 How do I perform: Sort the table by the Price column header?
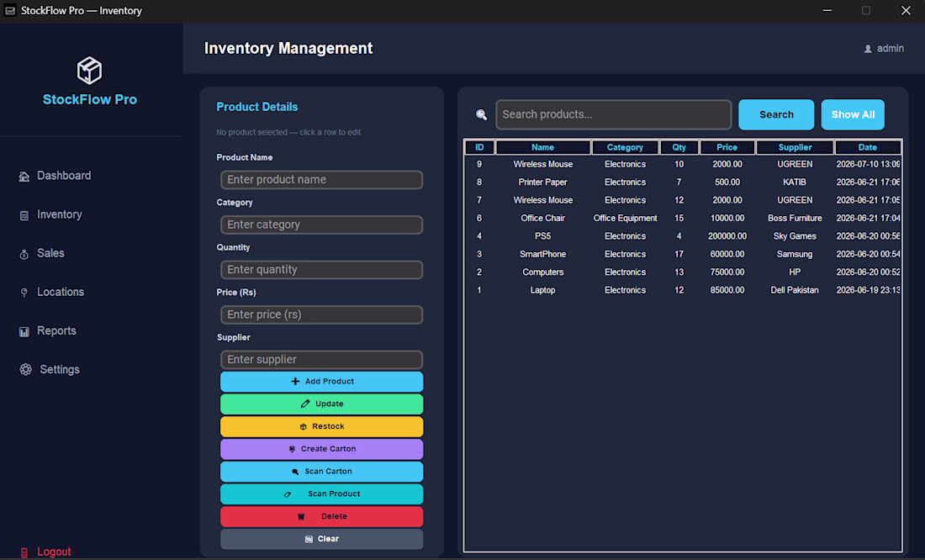[727, 147]
